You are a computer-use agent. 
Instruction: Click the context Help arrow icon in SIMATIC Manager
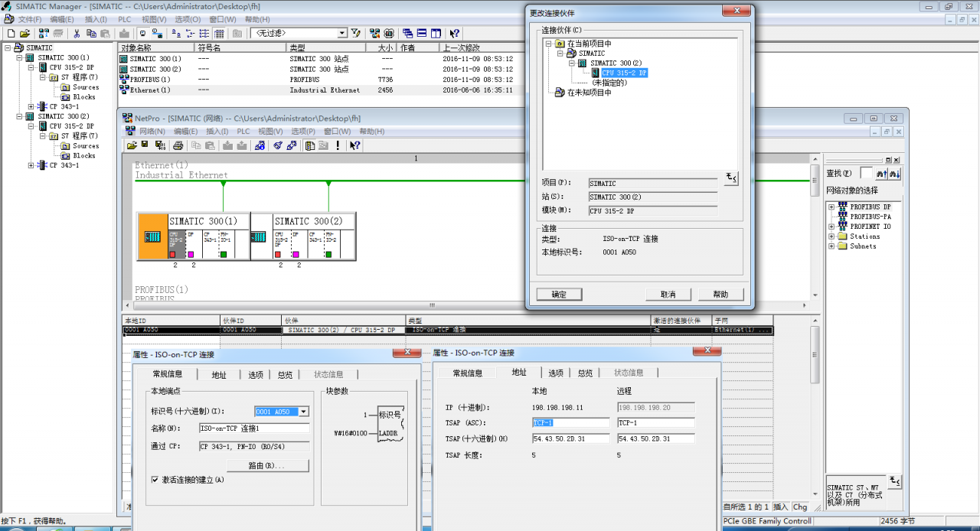coord(455,34)
